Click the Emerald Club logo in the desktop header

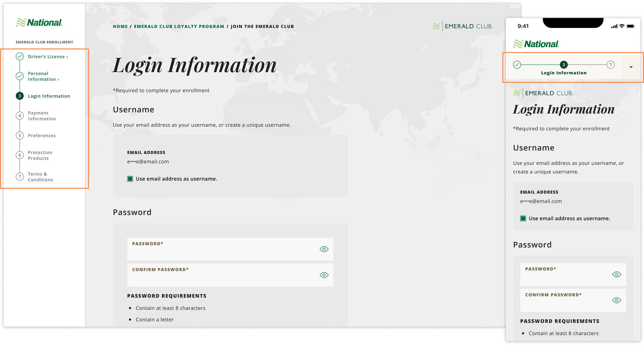coord(463,26)
